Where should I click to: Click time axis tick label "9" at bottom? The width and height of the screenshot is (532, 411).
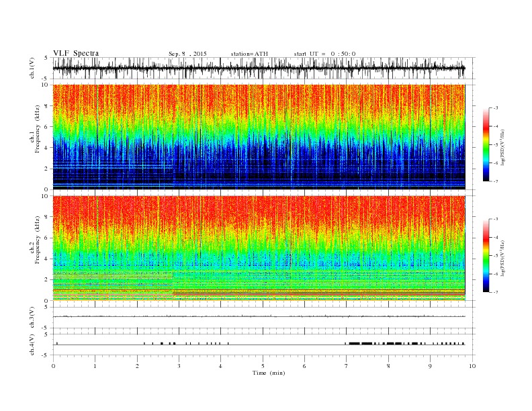[430, 366]
